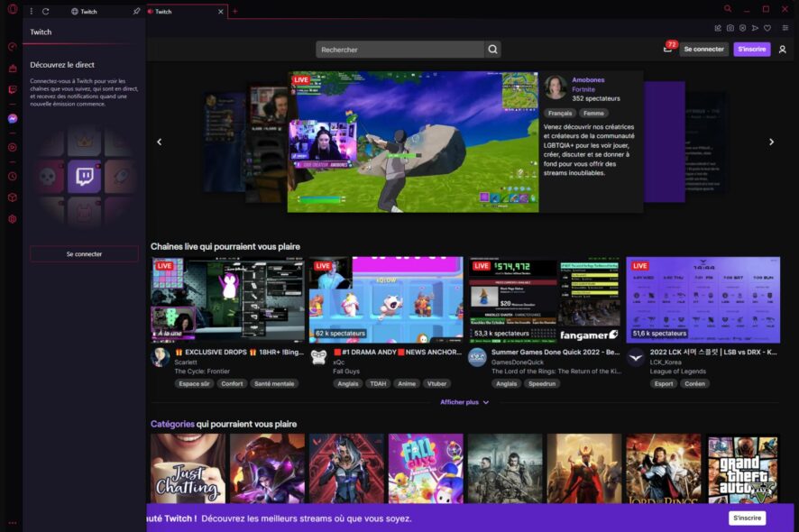Image resolution: width=799 pixels, height=532 pixels.
Task: Select the TDAH tag
Action: 378,384
